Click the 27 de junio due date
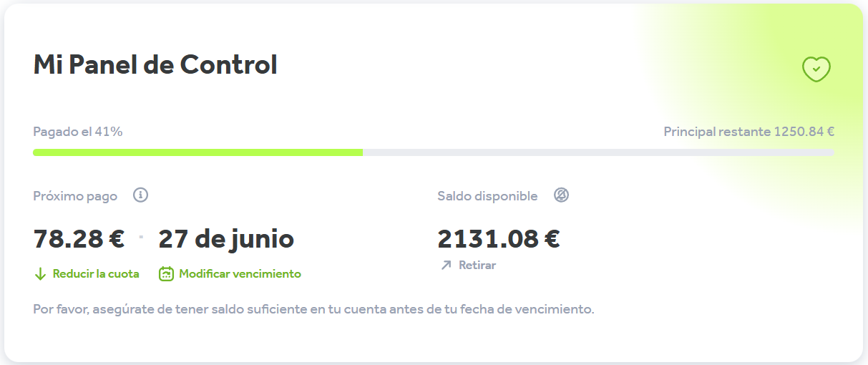Screen dimensions: 868x365 pos(226,239)
